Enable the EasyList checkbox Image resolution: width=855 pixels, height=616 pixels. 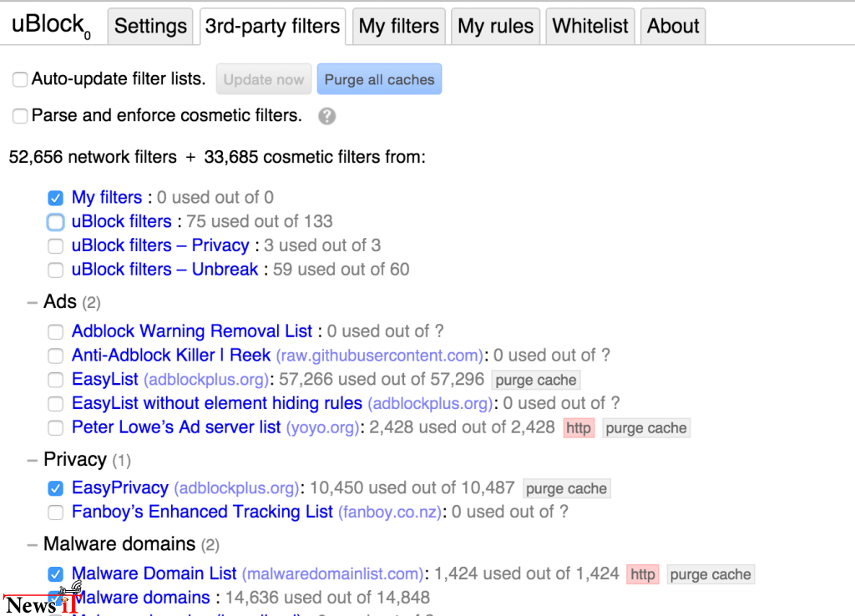[x=55, y=380]
